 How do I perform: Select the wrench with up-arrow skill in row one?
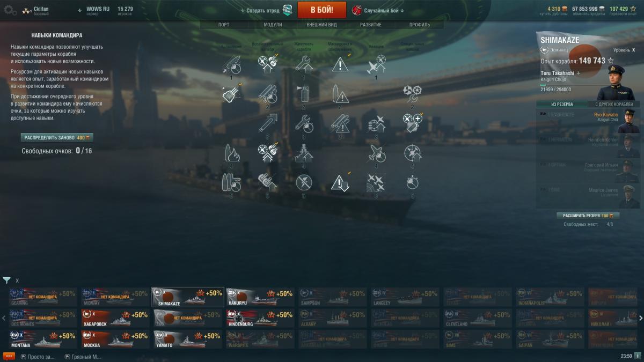304,65
